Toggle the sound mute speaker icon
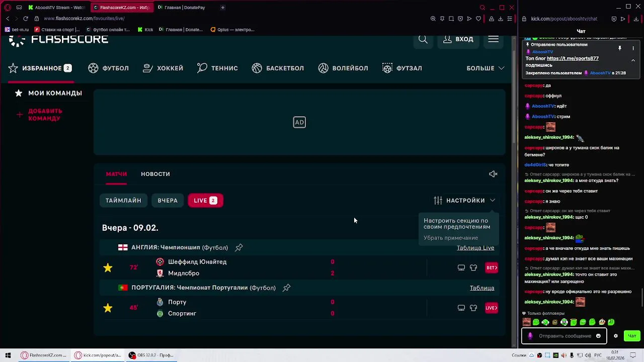Screen dimensions: 644x362 493,174
